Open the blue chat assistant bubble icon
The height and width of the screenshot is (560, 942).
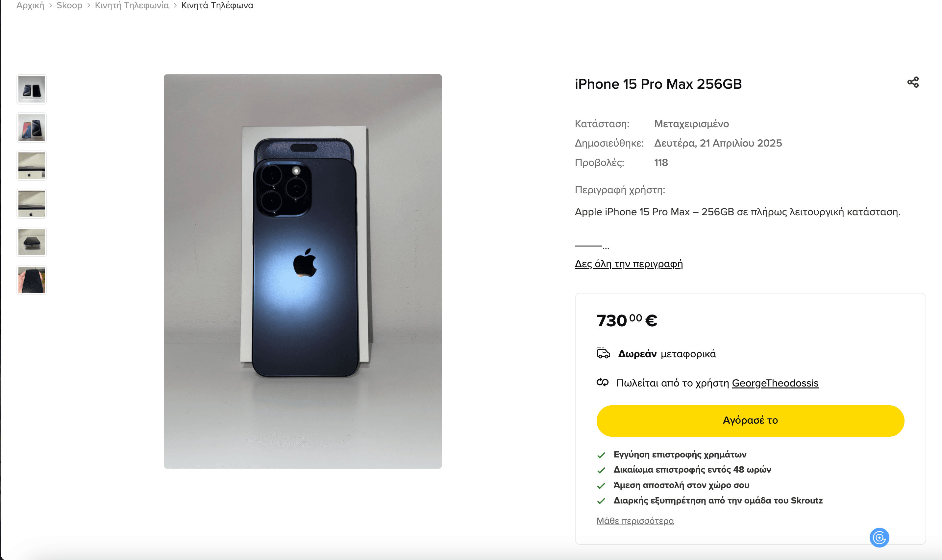point(879,537)
